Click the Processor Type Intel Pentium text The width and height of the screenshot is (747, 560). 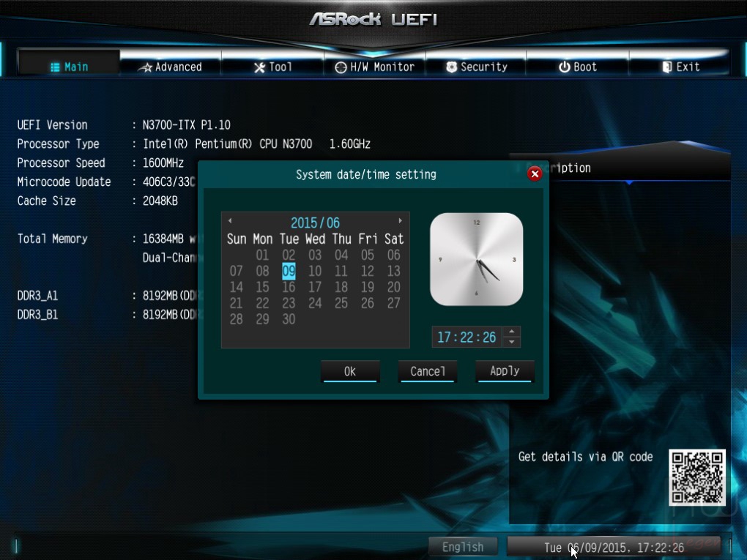point(257,143)
